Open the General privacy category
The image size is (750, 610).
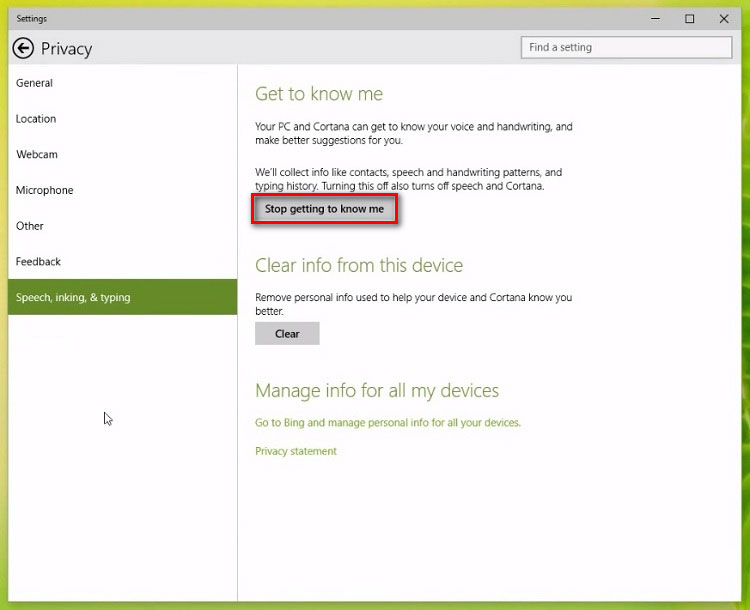[x=35, y=83]
